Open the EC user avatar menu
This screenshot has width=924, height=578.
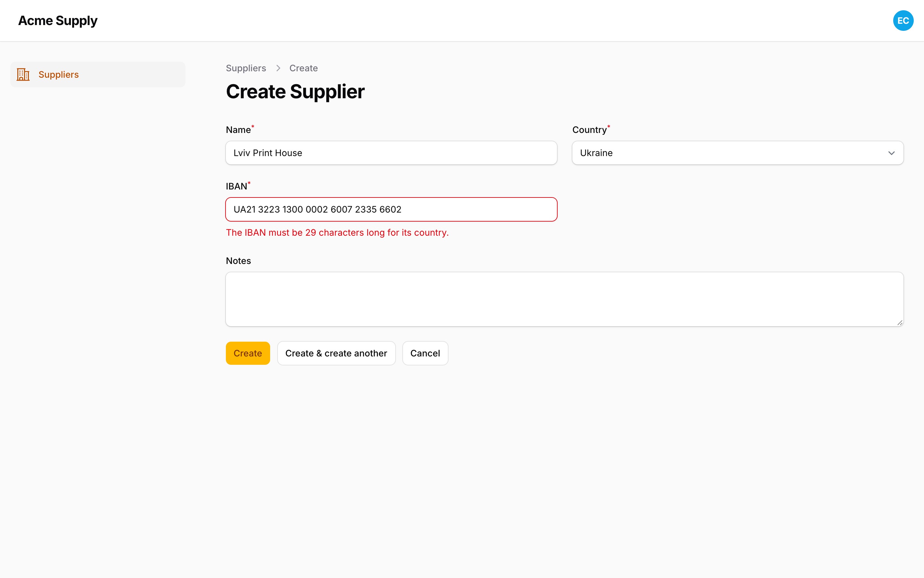click(903, 21)
